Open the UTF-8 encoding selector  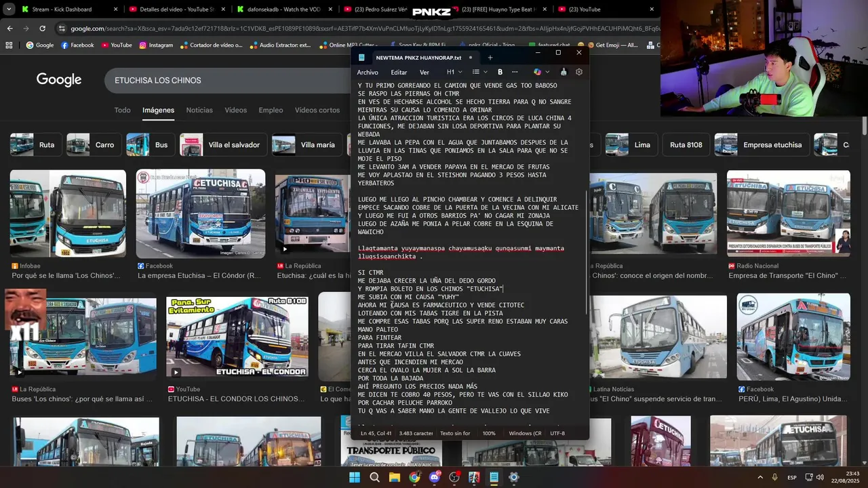[x=557, y=433]
